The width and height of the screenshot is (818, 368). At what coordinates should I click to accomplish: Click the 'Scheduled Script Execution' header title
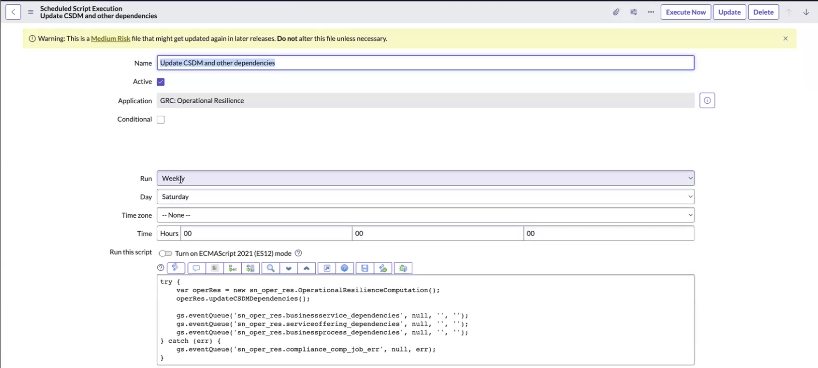point(81,8)
